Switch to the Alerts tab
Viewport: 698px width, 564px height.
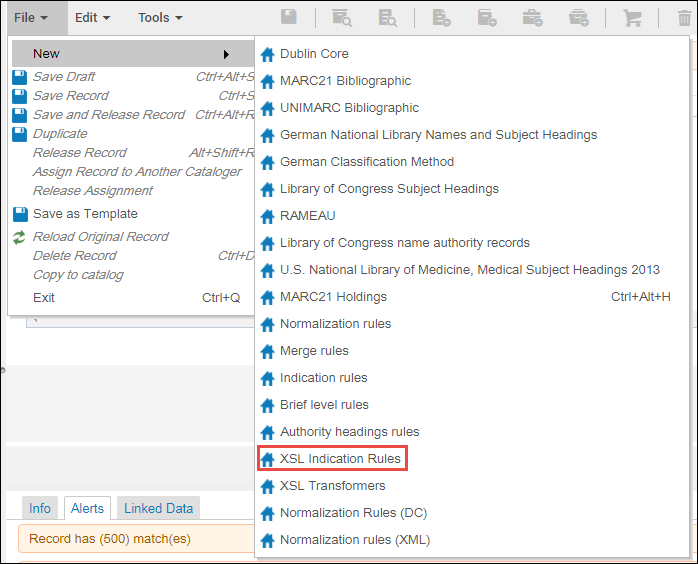[x=87, y=508]
